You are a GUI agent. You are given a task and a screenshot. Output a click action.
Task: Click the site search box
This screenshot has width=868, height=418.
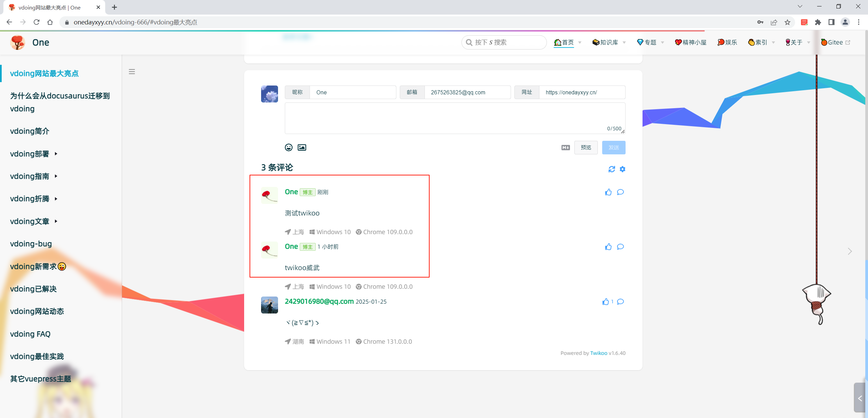point(504,42)
